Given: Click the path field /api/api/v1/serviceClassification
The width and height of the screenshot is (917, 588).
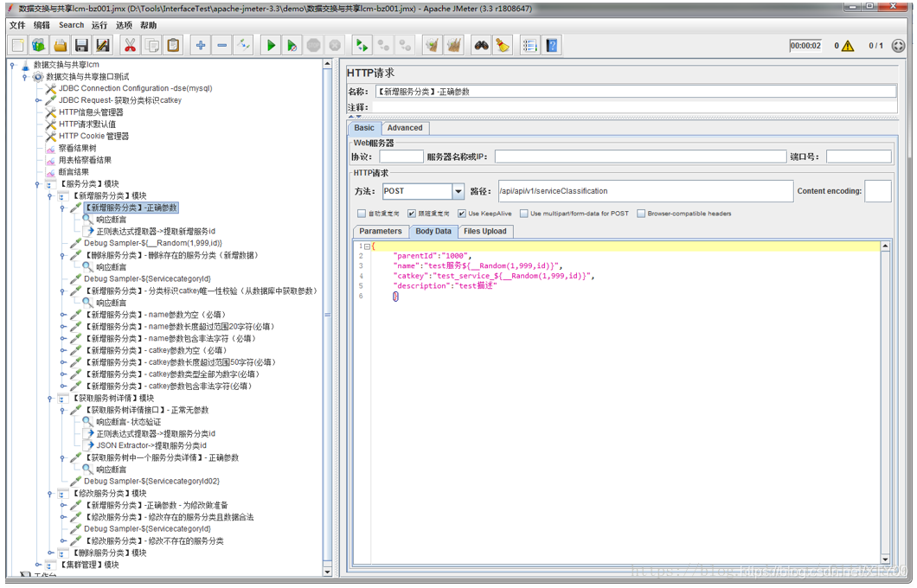Looking at the screenshot, I should coord(645,191).
